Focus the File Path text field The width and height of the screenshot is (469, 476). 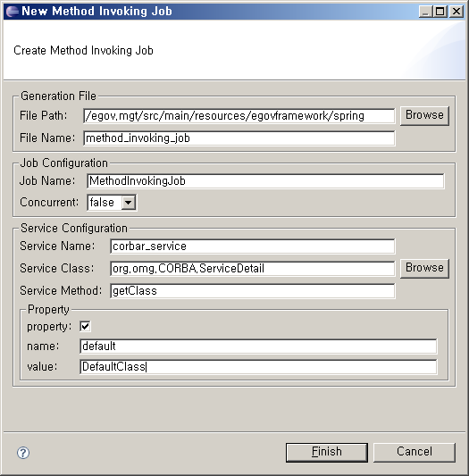[x=239, y=116]
